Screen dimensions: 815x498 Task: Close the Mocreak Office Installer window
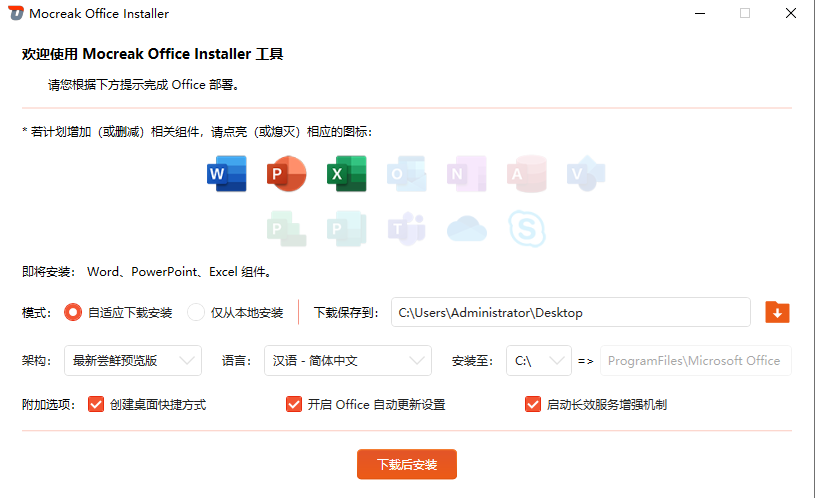point(791,14)
